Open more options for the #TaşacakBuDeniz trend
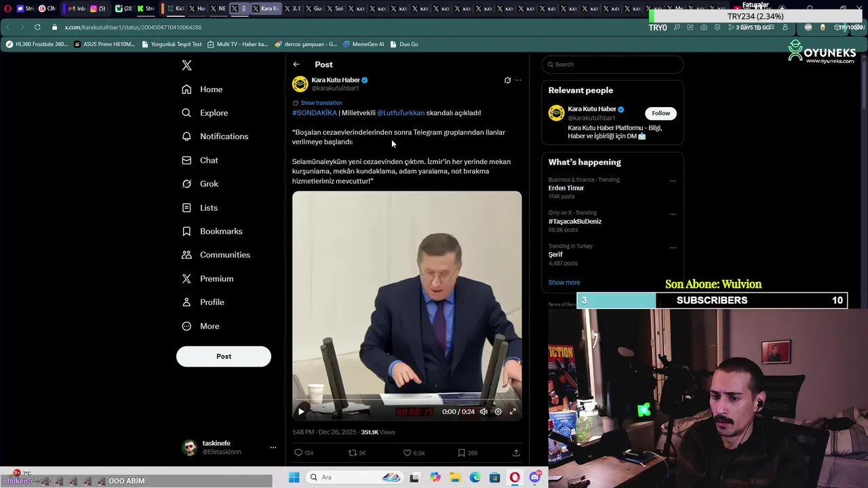Viewport: 868px width, 488px height. point(673,214)
